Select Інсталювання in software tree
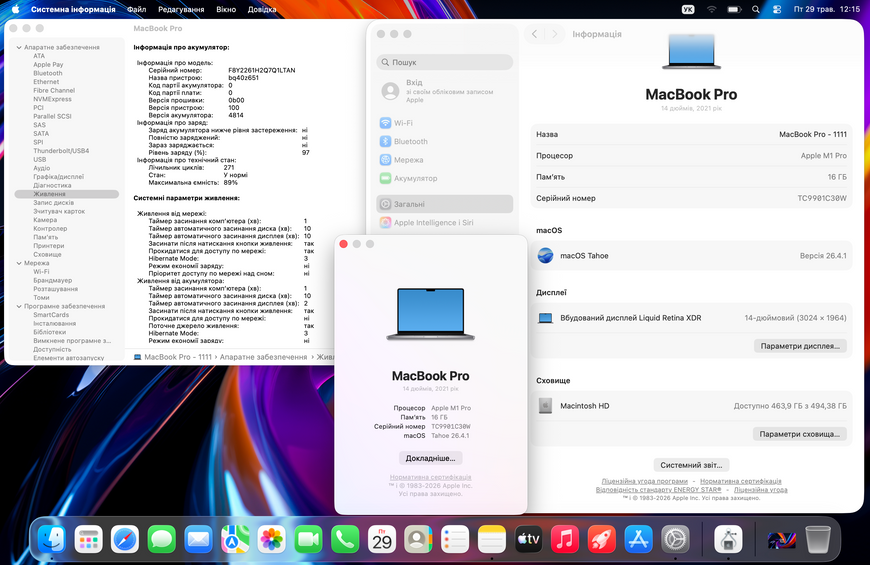 coord(54,324)
